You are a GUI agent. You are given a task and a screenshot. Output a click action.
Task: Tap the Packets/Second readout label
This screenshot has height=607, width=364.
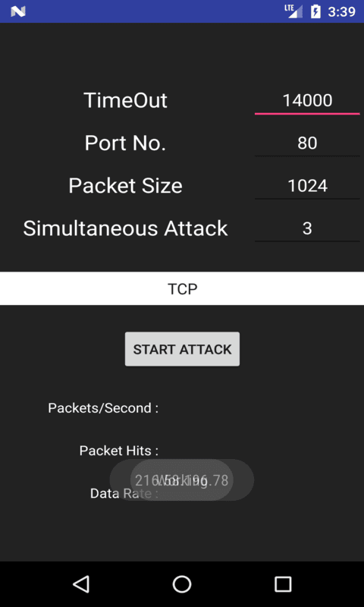tap(103, 408)
